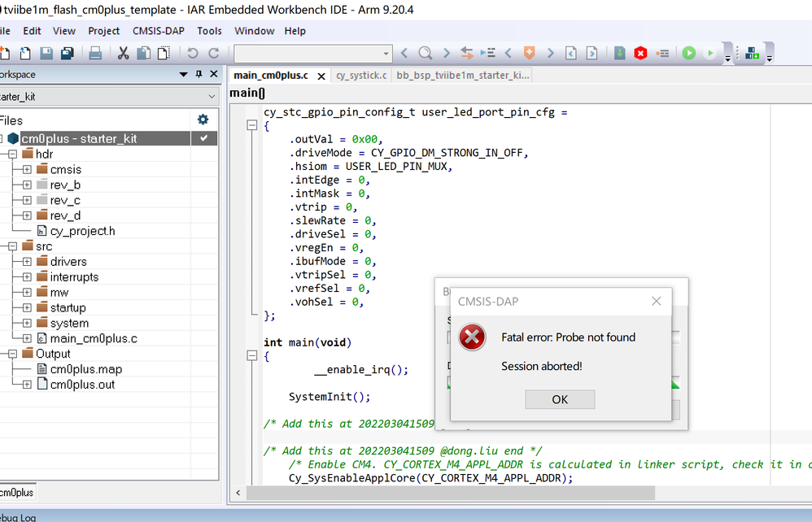Open Find using the magnifier icon
Image resolution: width=812 pixels, height=522 pixels.
click(x=424, y=52)
